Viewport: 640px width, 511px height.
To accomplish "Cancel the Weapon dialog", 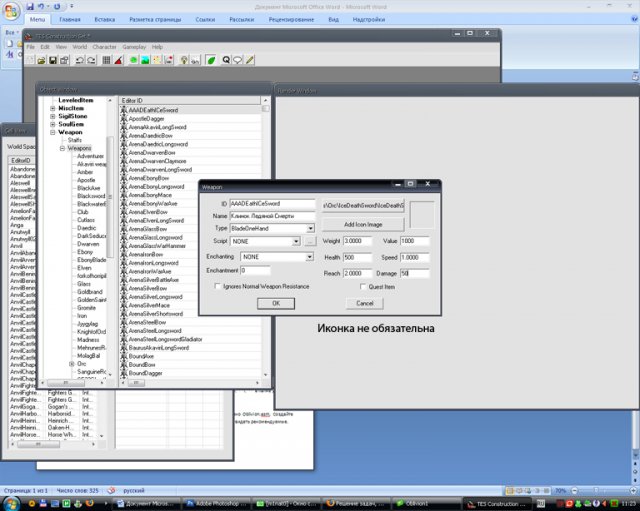I will tap(364, 303).
